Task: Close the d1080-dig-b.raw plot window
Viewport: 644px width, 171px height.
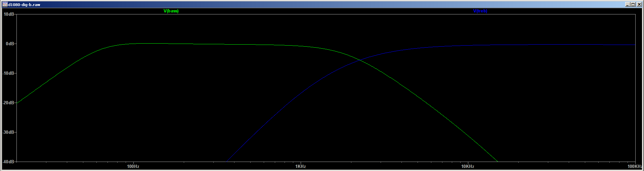Action: (639, 4)
